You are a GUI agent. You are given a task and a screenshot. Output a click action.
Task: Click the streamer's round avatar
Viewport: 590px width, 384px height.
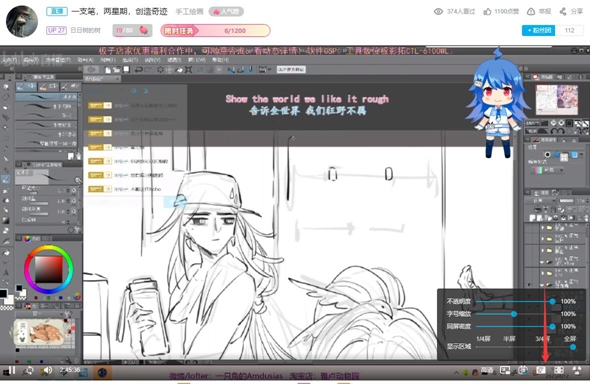tap(22, 21)
